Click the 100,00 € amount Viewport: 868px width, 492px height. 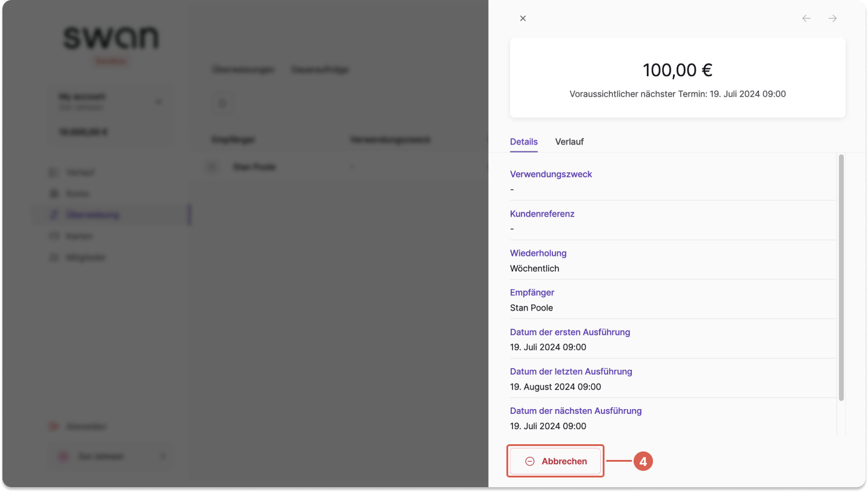pyautogui.click(x=677, y=70)
